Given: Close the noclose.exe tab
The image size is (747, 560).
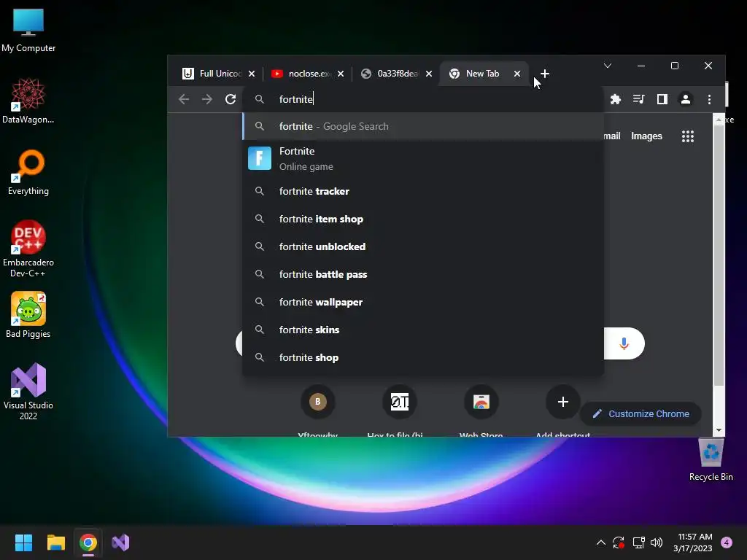Looking at the screenshot, I should tap(341, 74).
